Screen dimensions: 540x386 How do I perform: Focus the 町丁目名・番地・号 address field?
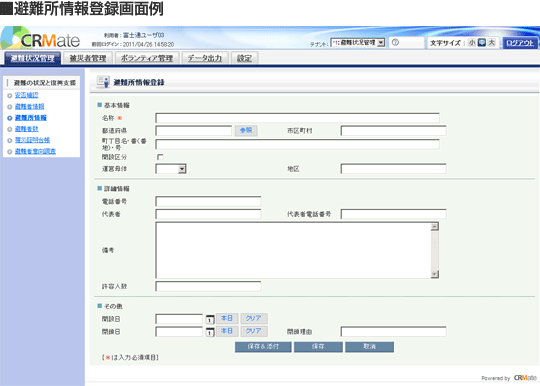(x=298, y=144)
